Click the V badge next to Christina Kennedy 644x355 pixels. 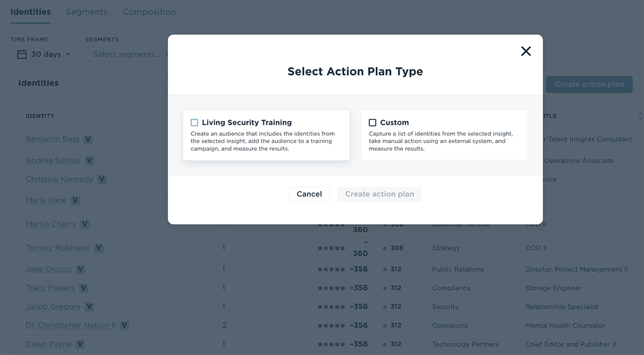102,179
